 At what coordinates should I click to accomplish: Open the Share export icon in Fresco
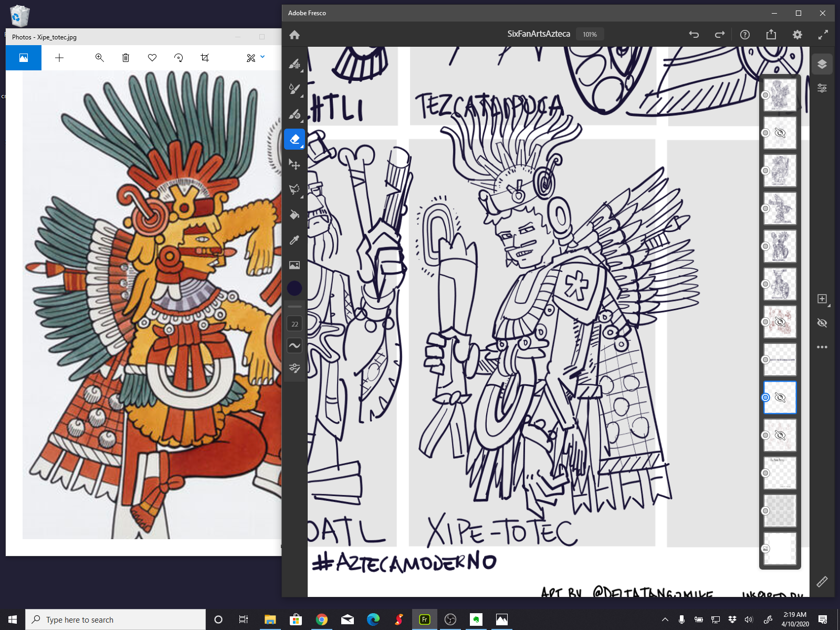pyautogui.click(x=771, y=35)
